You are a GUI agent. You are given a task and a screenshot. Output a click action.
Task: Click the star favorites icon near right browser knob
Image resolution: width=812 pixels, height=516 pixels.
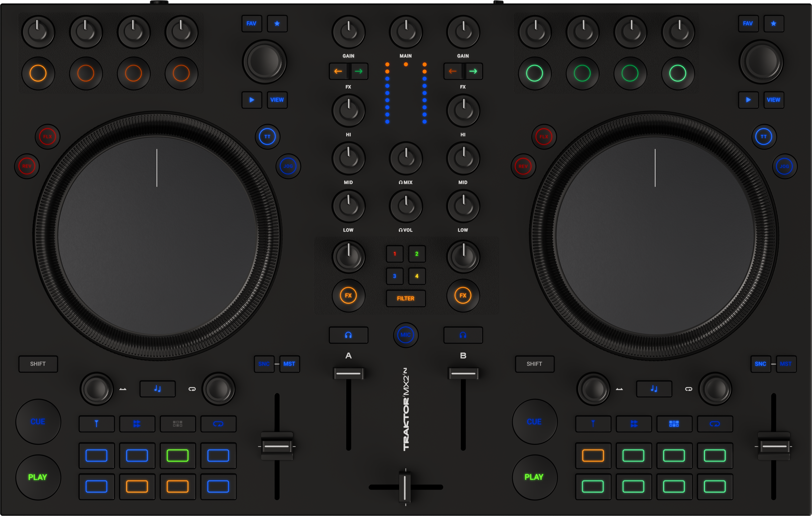pos(774,24)
